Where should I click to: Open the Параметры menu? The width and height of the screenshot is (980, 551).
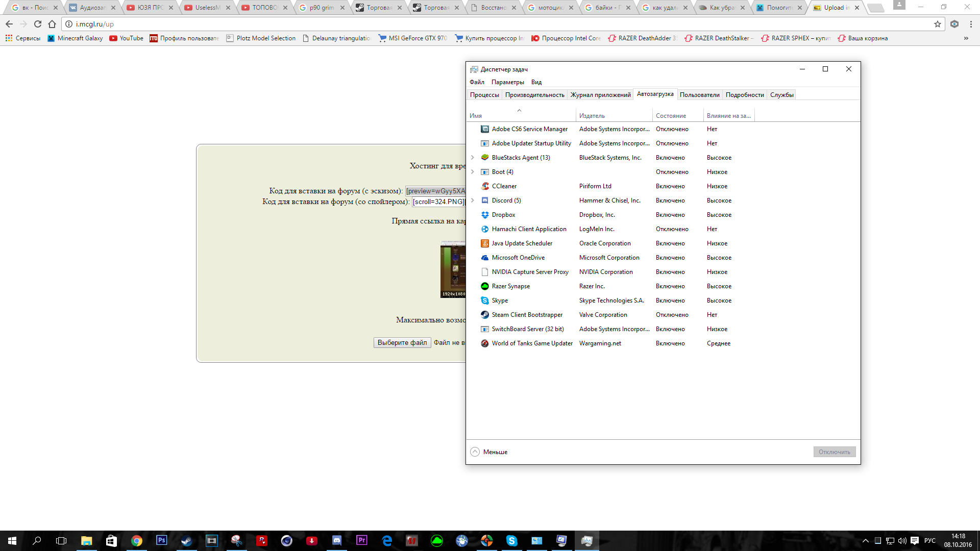pos(507,82)
